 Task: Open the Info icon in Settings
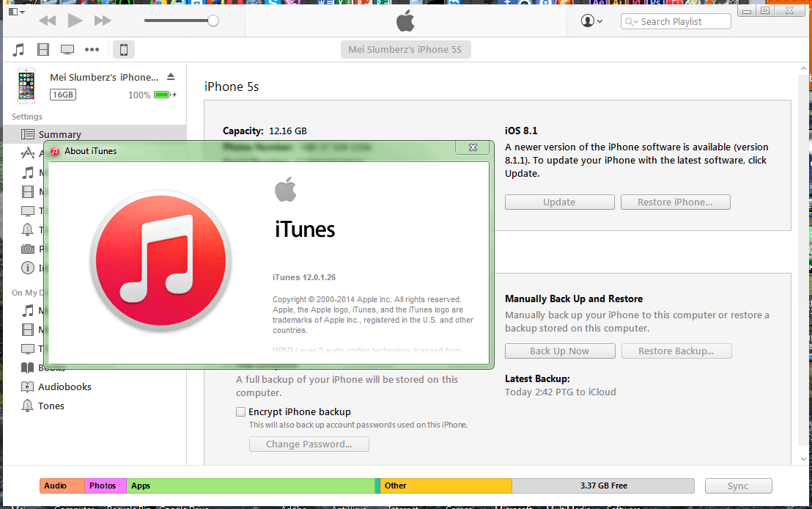27,268
